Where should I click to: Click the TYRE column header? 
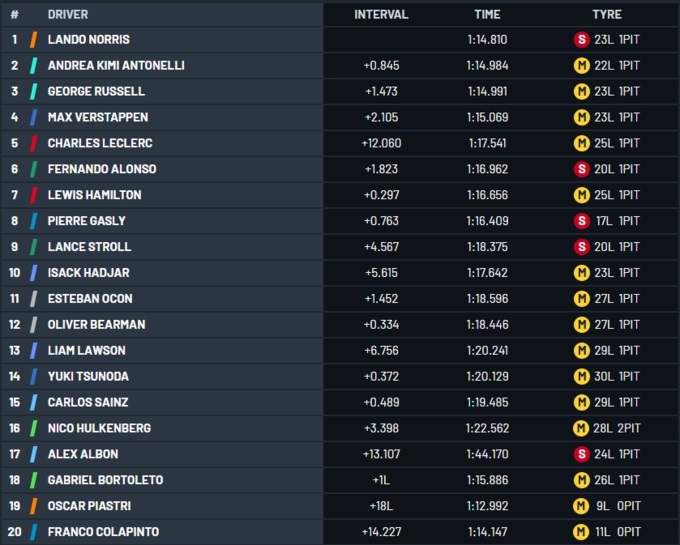pyautogui.click(x=606, y=15)
